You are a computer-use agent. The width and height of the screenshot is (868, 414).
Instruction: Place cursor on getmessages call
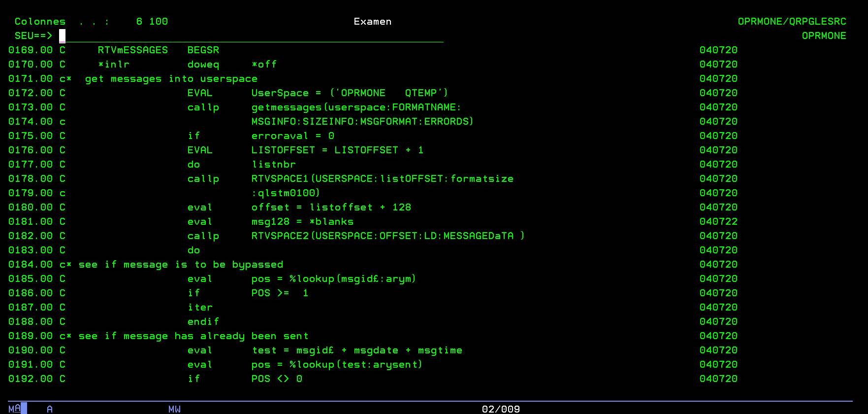[287, 107]
